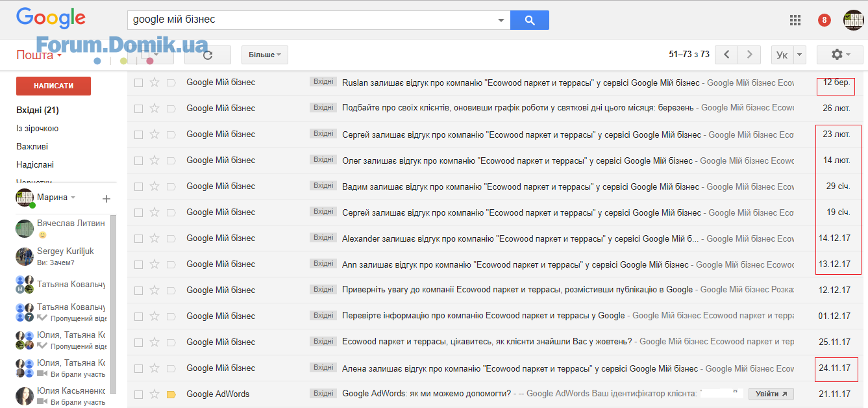The width and height of the screenshot is (868, 408).
Task: Click the '51–73 з 73' message counter
Action: [x=689, y=55]
